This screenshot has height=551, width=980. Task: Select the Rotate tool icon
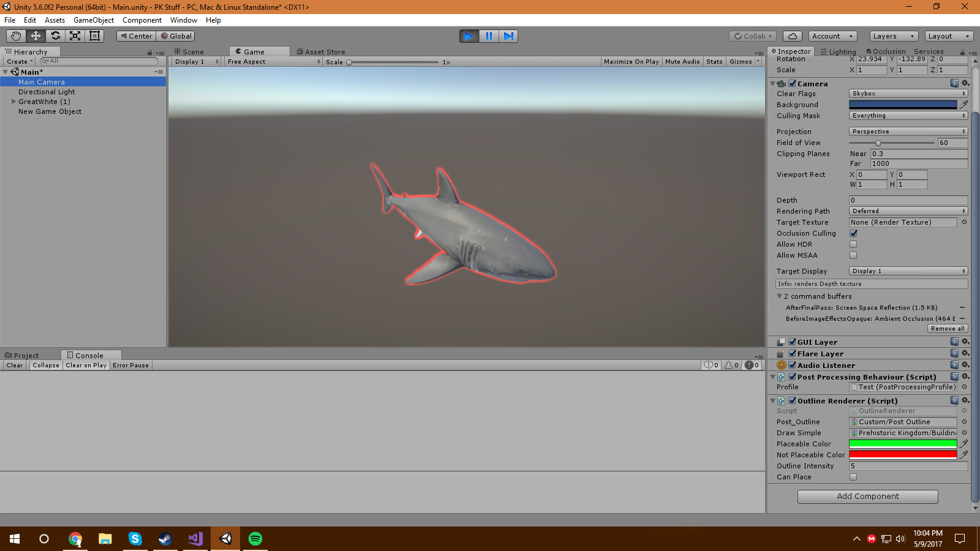[55, 36]
